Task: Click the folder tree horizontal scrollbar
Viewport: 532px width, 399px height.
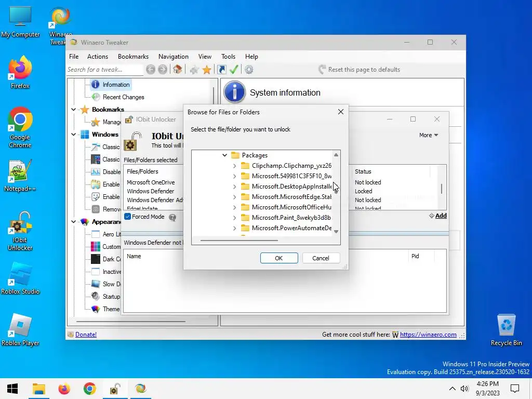Action: [x=239, y=240]
